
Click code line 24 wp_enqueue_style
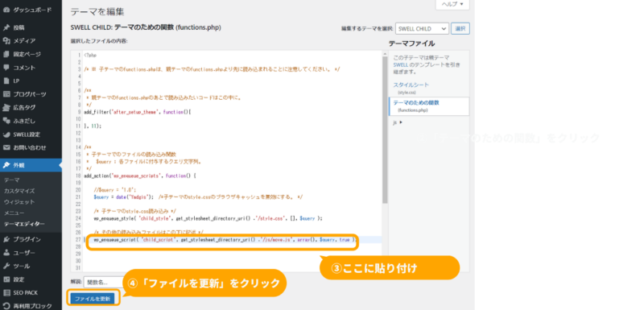coord(208,218)
